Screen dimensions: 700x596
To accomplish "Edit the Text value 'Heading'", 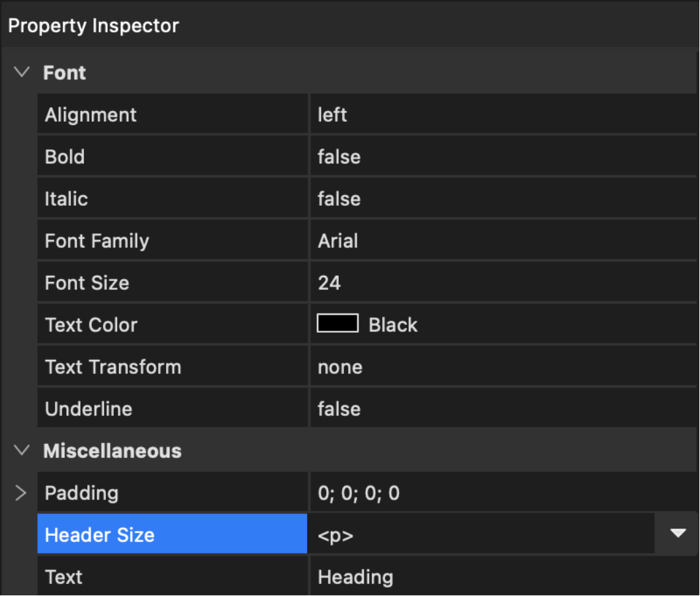I will coord(355,577).
